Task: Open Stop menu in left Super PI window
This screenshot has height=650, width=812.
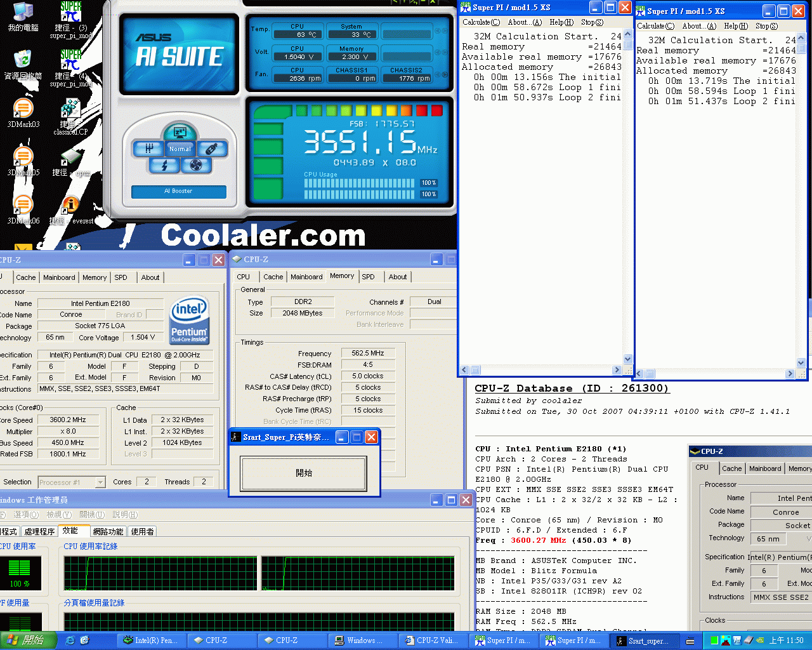Action: pyautogui.click(x=592, y=22)
